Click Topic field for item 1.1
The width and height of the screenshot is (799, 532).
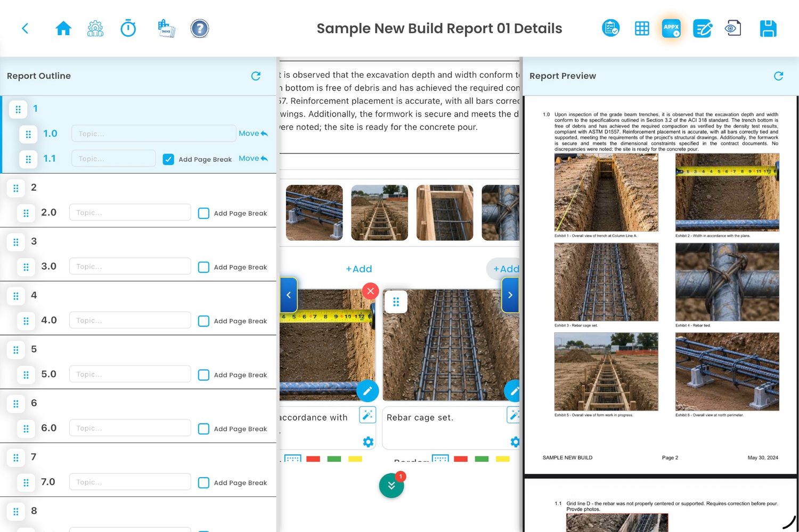click(x=113, y=159)
